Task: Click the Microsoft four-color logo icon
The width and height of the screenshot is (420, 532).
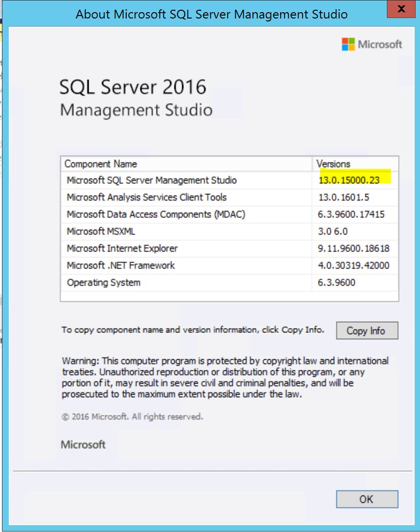Action: 348,44
